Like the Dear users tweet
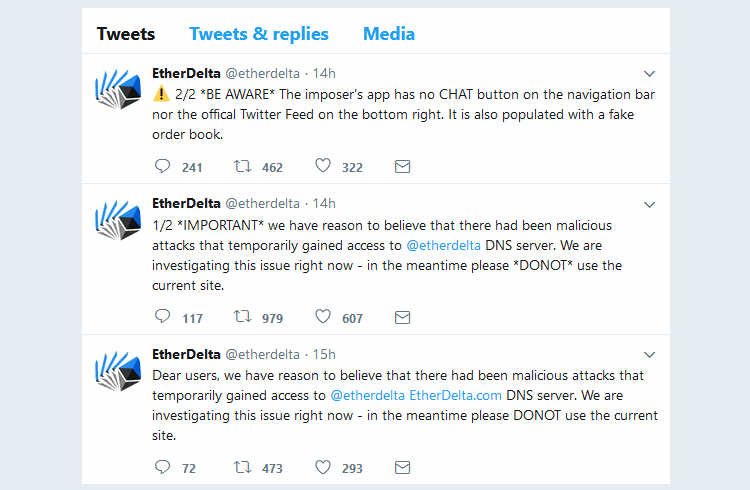 [x=323, y=467]
